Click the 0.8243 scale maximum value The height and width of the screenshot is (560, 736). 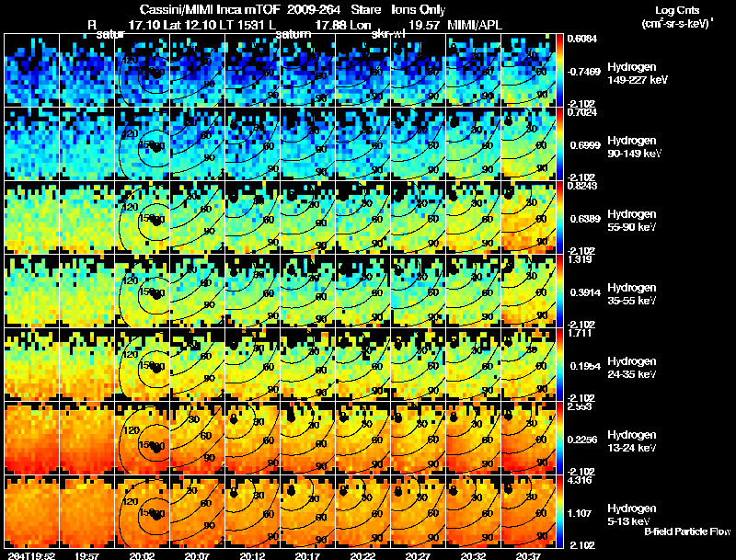pos(582,186)
